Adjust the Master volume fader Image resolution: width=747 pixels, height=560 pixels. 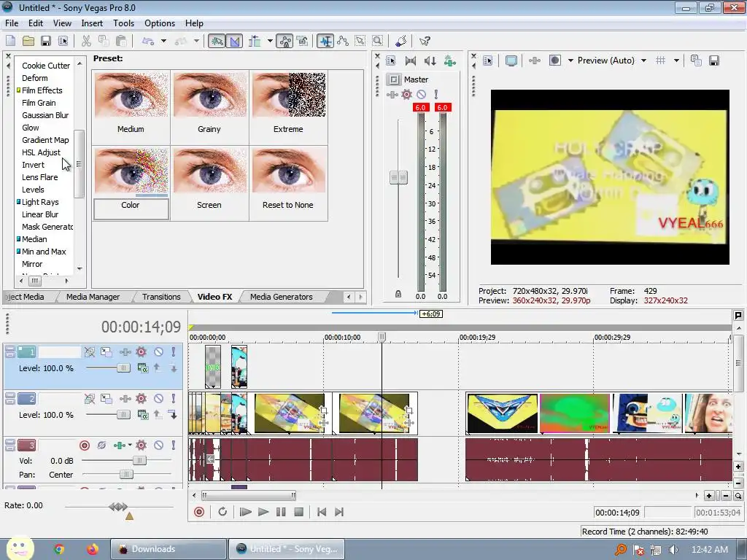click(x=399, y=178)
